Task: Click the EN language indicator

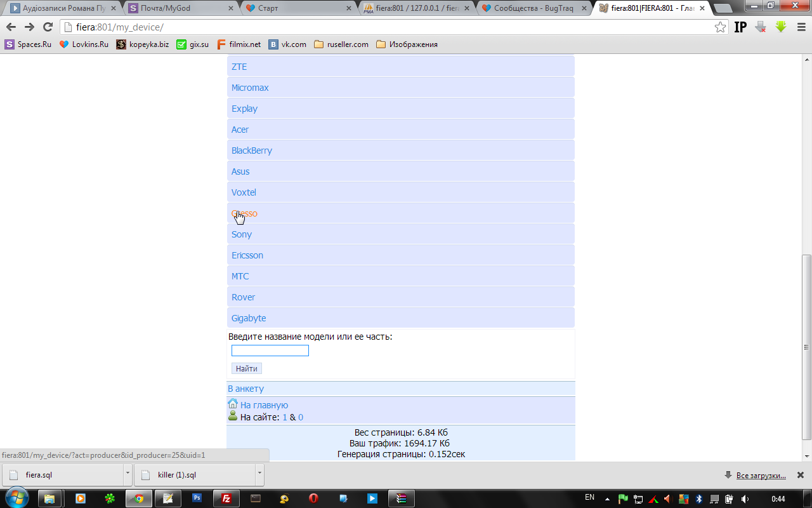Action: [589, 498]
